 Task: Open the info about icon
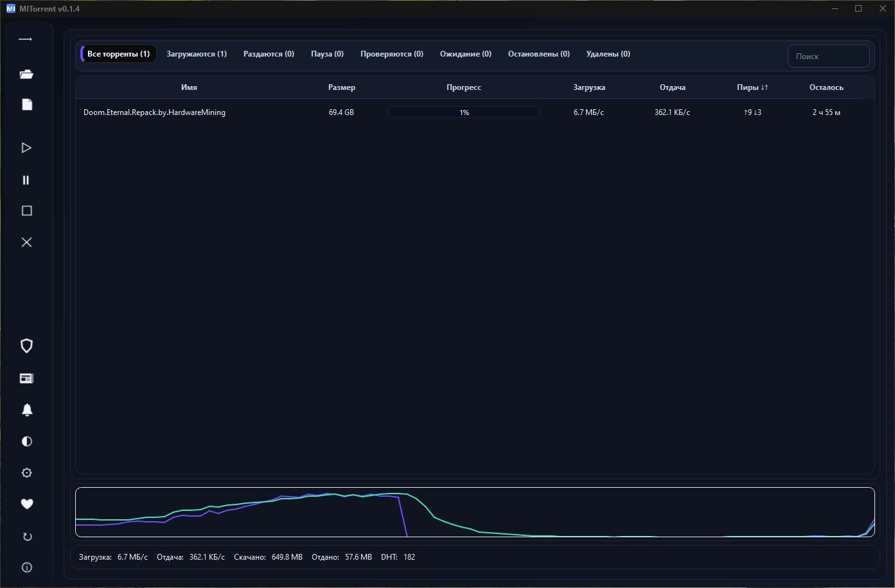click(26, 567)
